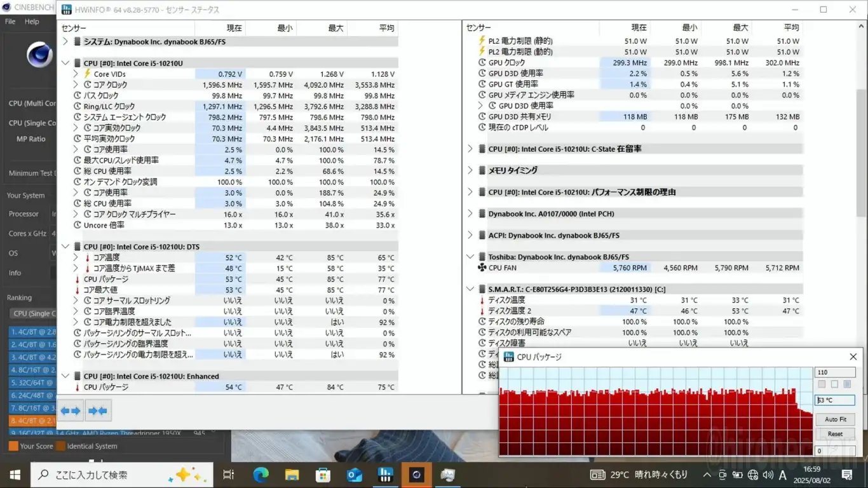Open Task View on the taskbar
The height and width of the screenshot is (488, 868).
coord(229,475)
